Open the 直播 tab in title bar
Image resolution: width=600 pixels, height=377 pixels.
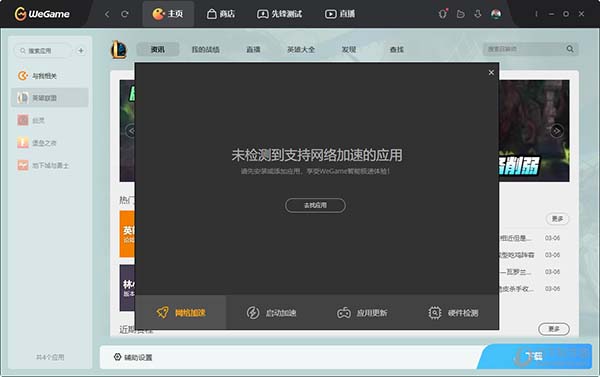click(x=340, y=14)
